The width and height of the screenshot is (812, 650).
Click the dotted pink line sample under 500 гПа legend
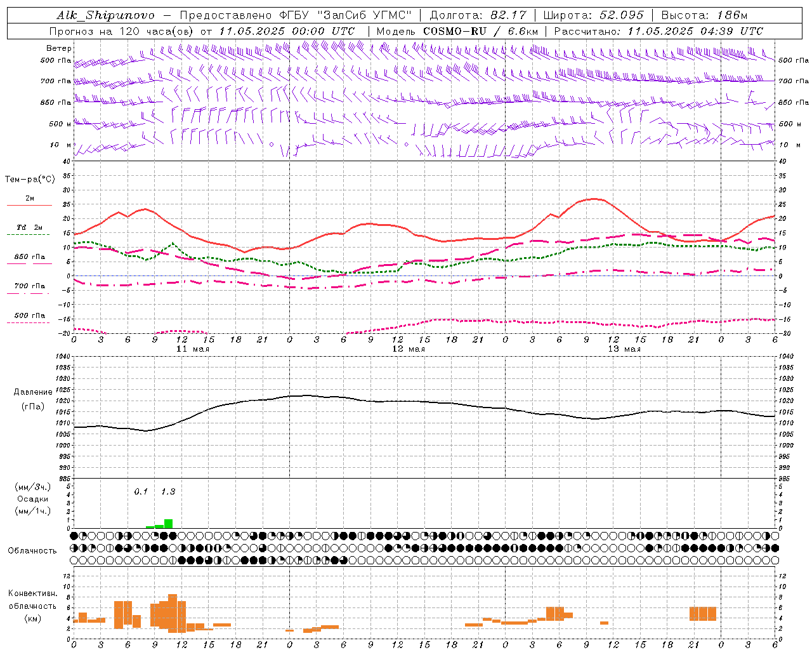[28, 323]
